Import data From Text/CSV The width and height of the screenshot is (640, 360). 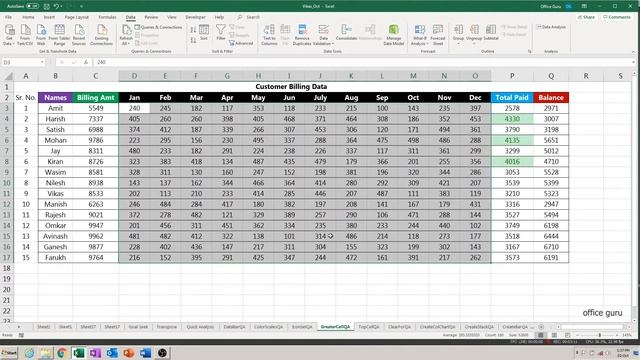(x=25, y=35)
